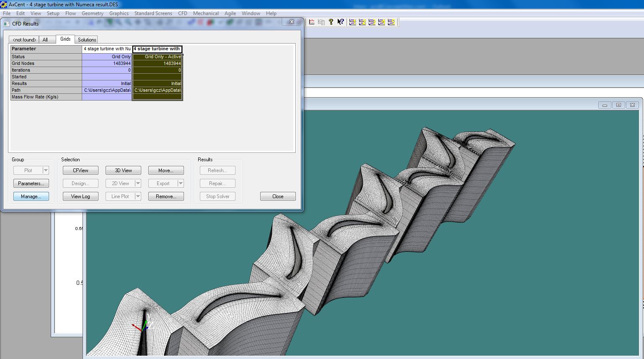Click the CFD Results dialog icon

6,24
